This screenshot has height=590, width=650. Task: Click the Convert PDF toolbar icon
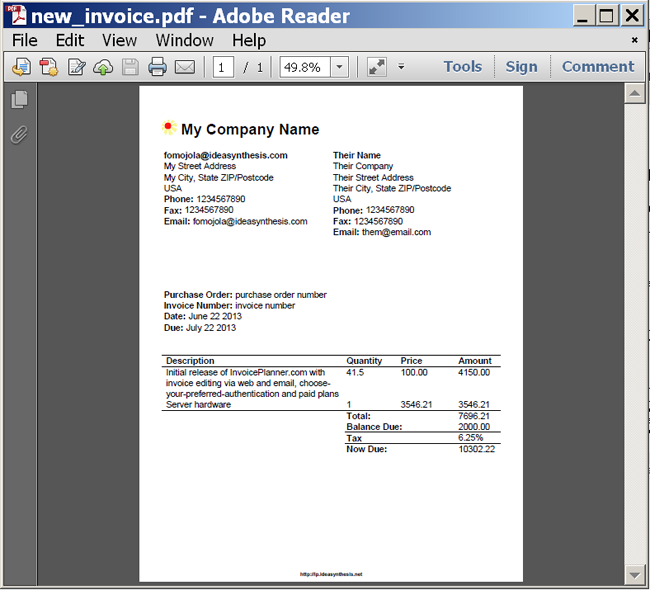(x=48, y=67)
